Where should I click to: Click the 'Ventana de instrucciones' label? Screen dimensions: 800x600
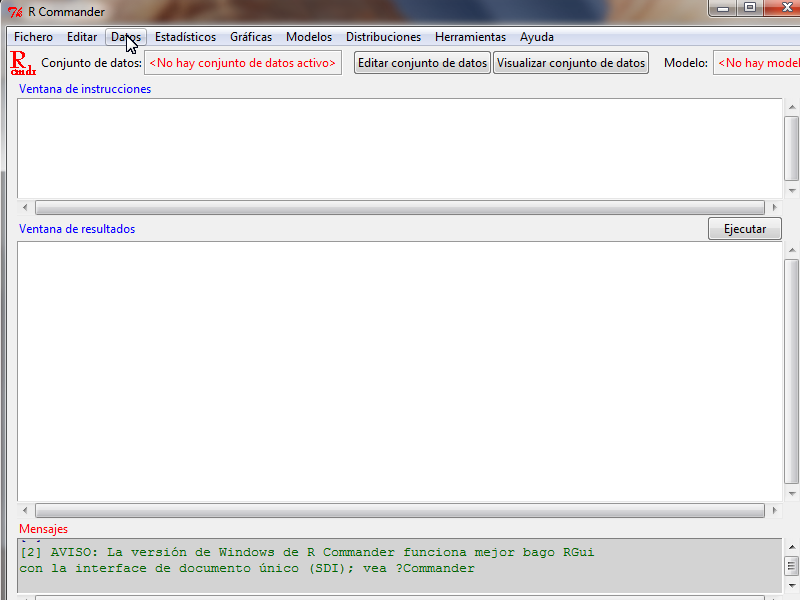85,89
